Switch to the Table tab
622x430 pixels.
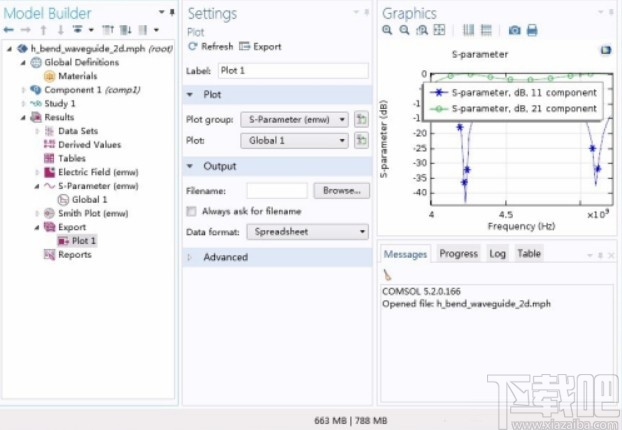(529, 253)
